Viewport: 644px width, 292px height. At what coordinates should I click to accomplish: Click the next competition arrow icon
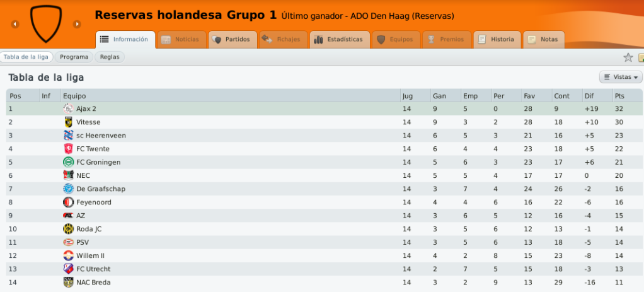(77, 24)
